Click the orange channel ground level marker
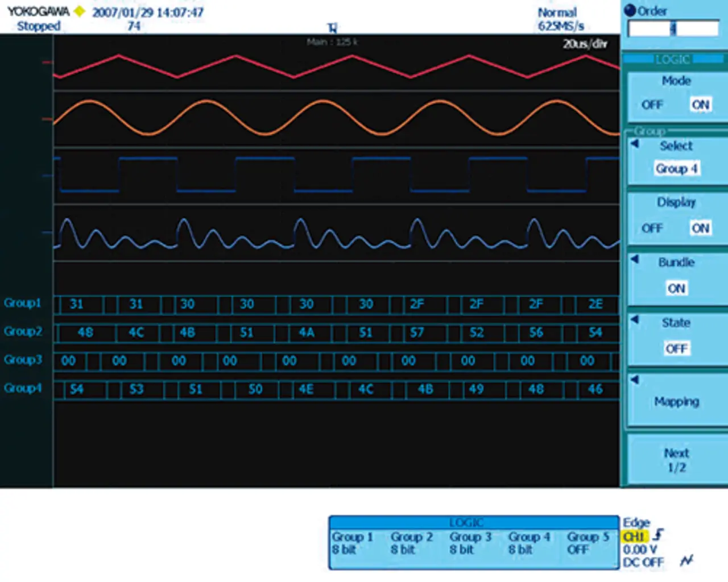 (47, 119)
